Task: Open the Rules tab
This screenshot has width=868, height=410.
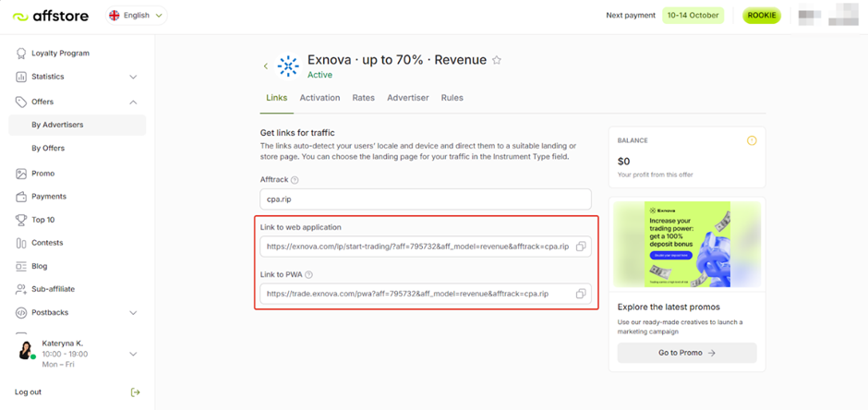Action: 452,98
